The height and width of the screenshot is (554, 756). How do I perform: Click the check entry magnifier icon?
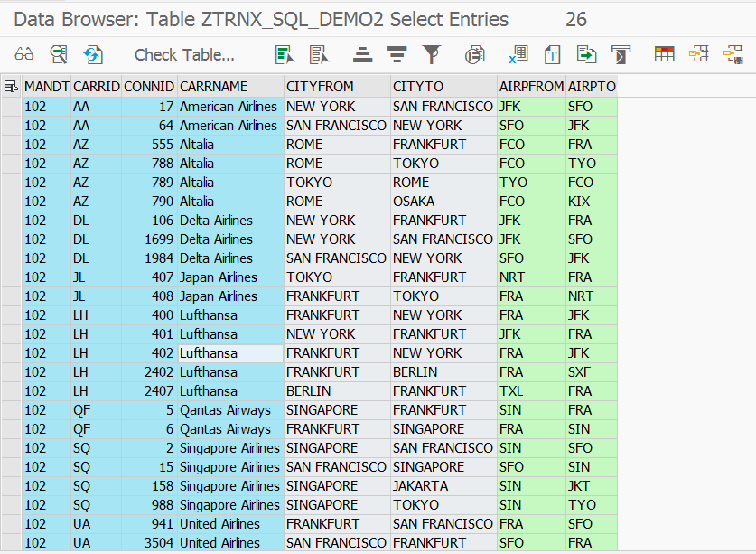point(59,54)
